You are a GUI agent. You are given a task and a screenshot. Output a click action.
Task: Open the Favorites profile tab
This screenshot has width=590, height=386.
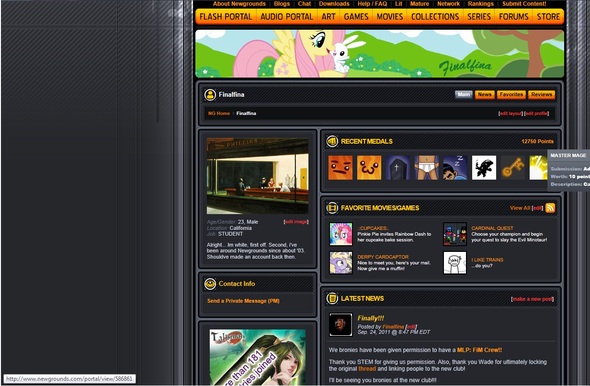click(x=511, y=94)
